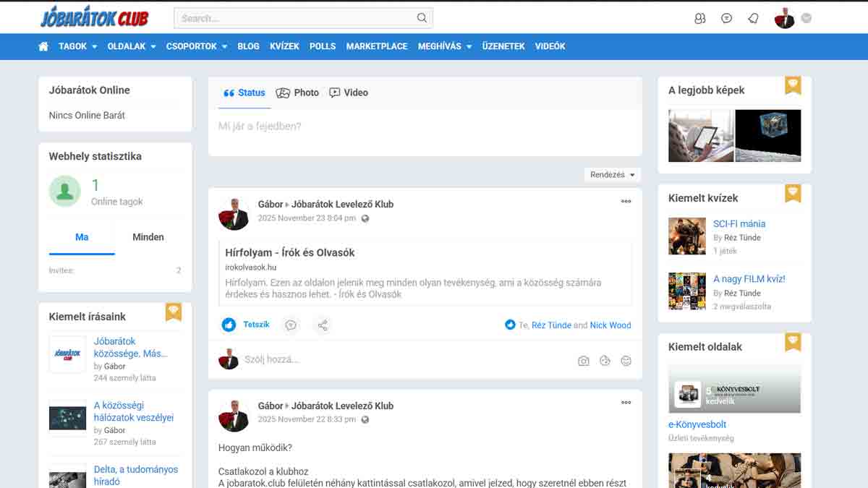This screenshot has height=488, width=868.
Task: Open the notifications bell icon
Action: (753, 19)
